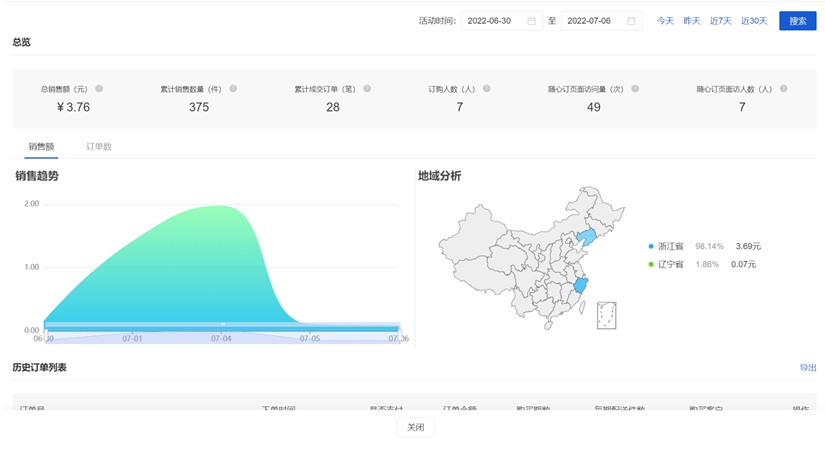Click info icon beside 随心订页面访问人数
Screen dimensions: 825x455
tap(782, 89)
